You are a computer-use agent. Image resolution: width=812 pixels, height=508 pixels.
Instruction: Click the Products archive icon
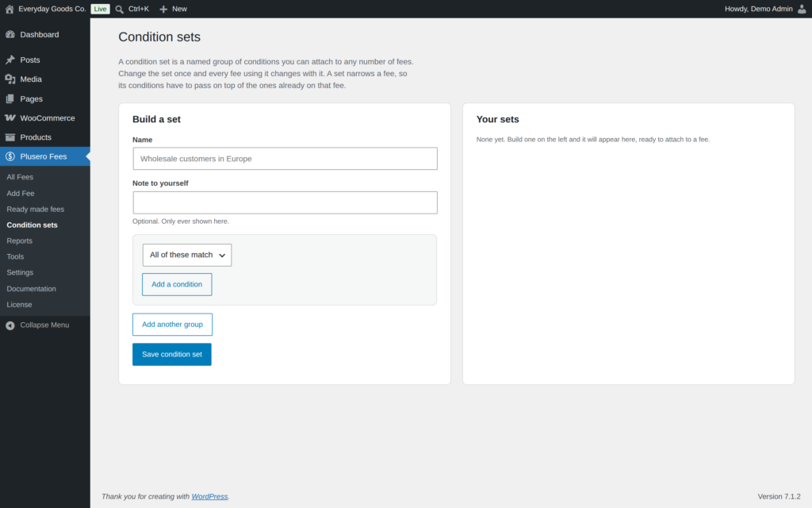(10, 137)
